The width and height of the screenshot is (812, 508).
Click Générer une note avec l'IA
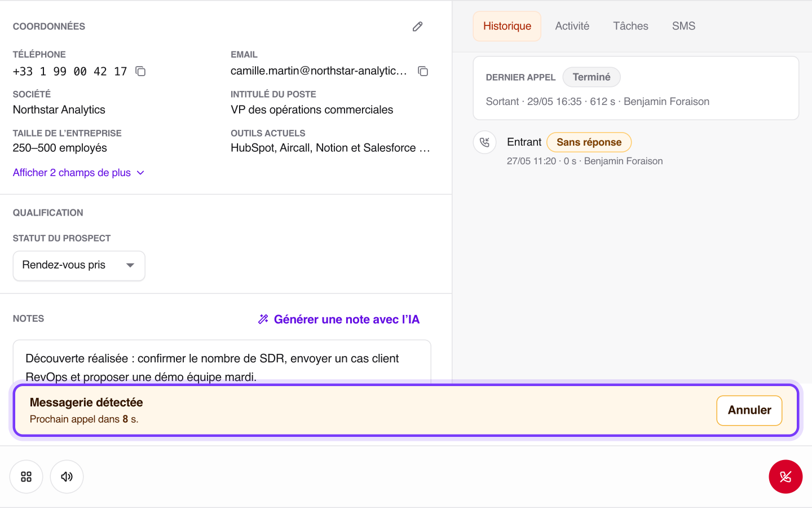(339, 319)
